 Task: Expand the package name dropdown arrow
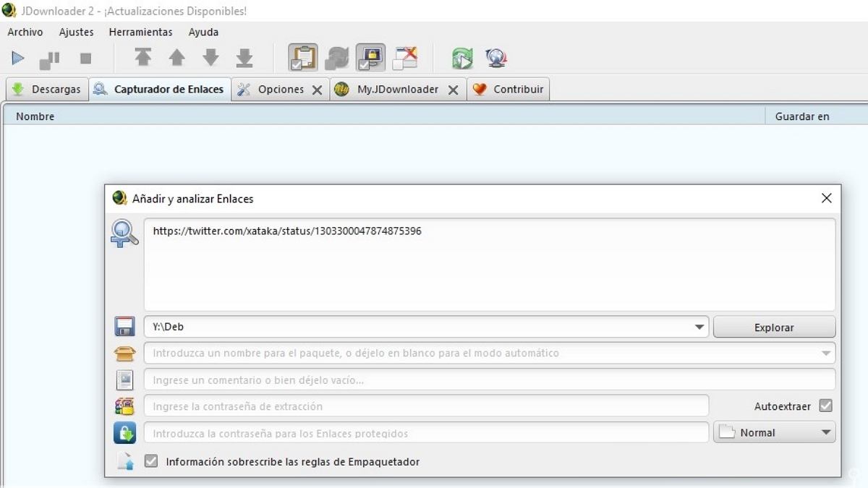pos(826,354)
